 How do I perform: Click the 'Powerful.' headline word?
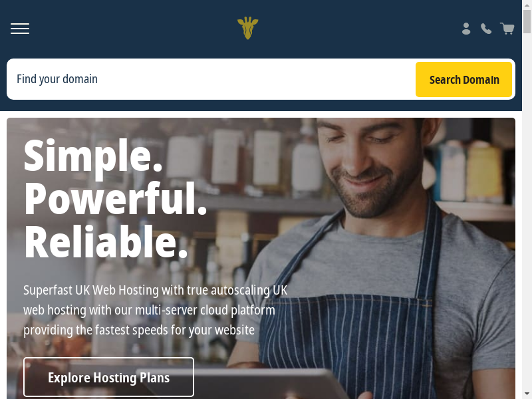tap(115, 199)
